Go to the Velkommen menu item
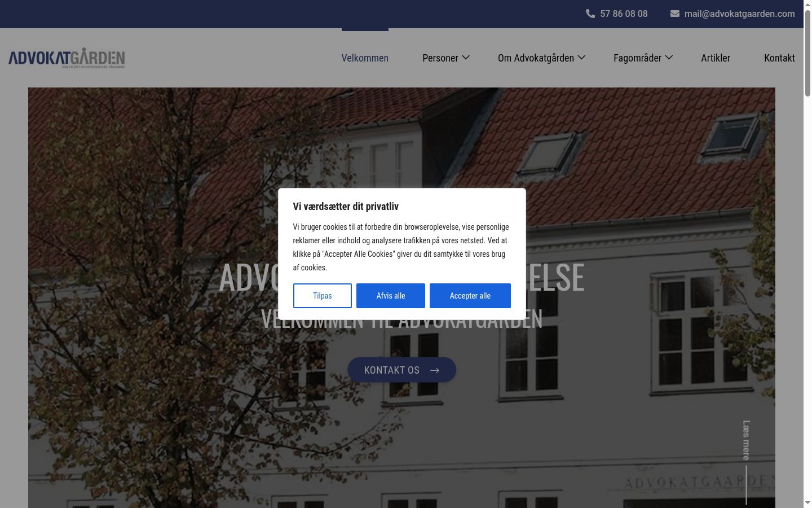 365,58
